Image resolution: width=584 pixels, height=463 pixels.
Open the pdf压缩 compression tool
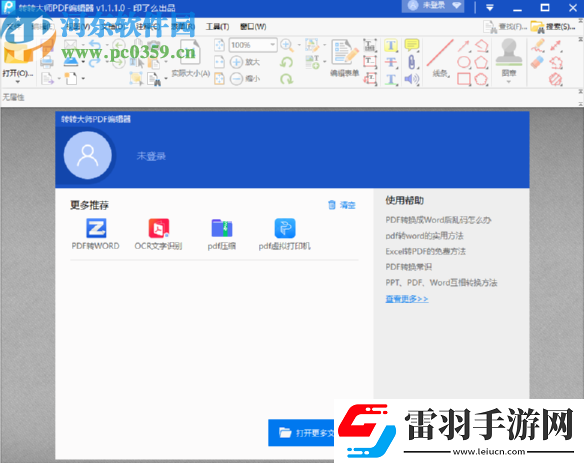[222, 234]
